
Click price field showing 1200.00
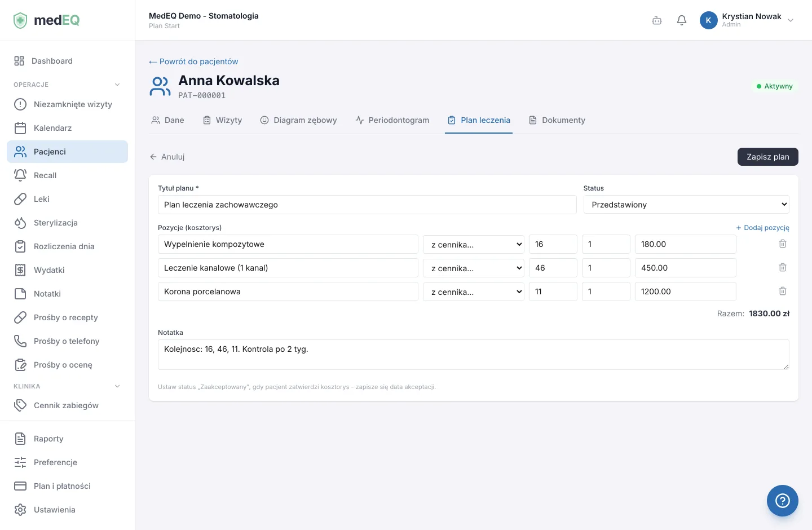click(x=686, y=291)
